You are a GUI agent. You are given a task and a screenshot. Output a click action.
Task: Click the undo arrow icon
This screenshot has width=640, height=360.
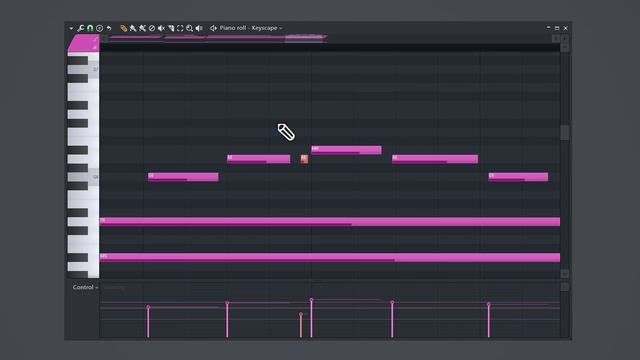click(109, 28)
